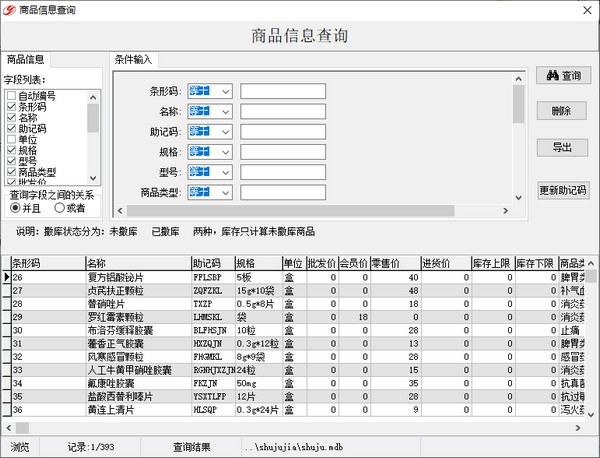Click the field list scroll up arrow

93,96
